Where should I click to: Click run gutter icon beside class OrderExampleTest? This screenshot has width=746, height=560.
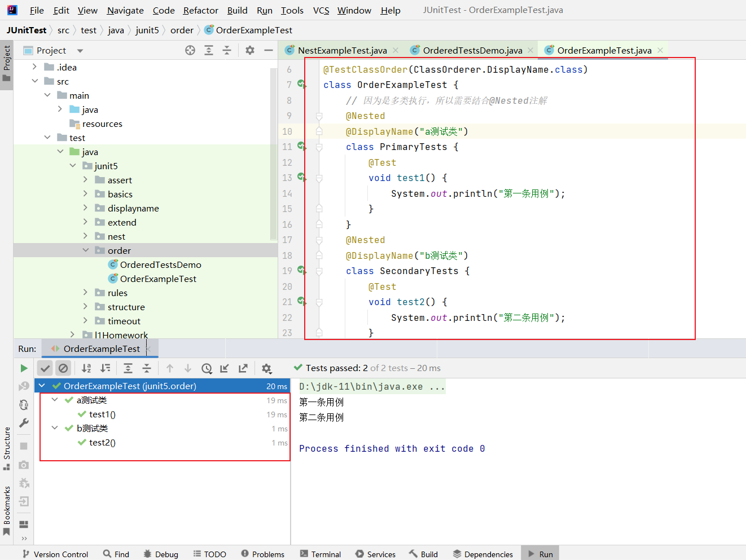click(302, 85)
